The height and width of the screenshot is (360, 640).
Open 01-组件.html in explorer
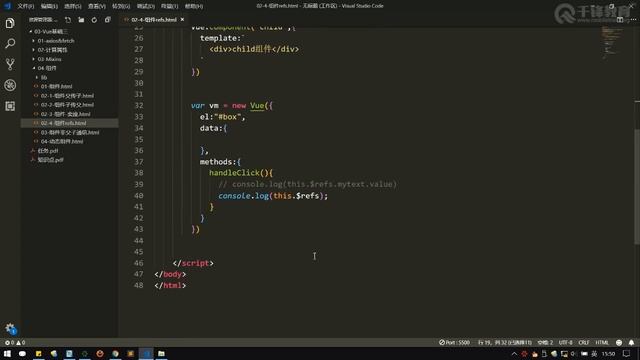[x=56, y=87]
